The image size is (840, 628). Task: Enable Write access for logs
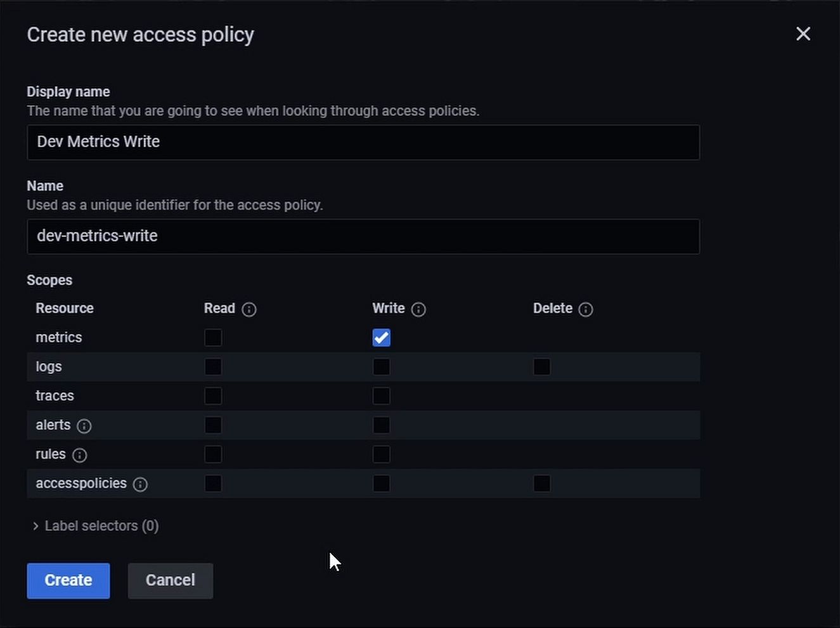tap(381, 367)
